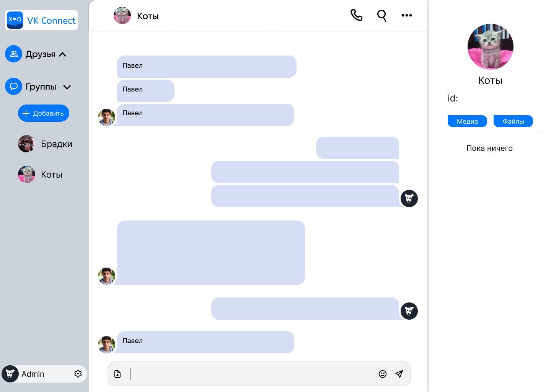
Task: Click the attach file icon
Action: pyautogui.click(x=117, y=374)
